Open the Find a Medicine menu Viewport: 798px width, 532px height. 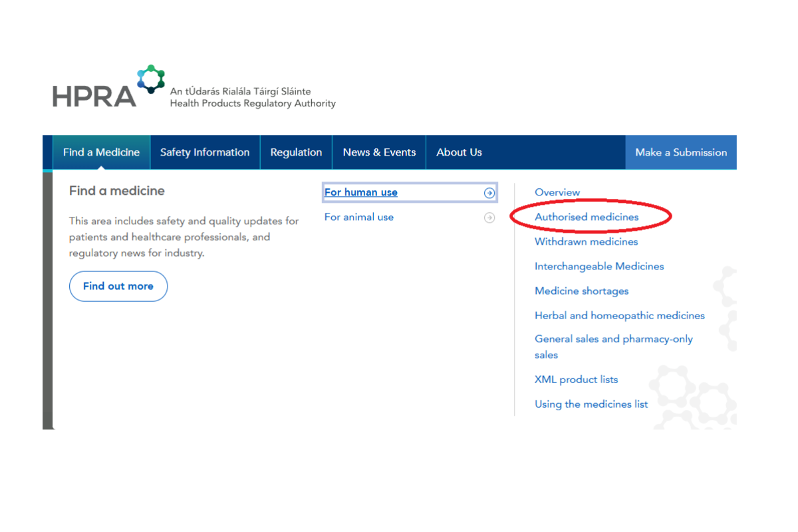[101, 152]
